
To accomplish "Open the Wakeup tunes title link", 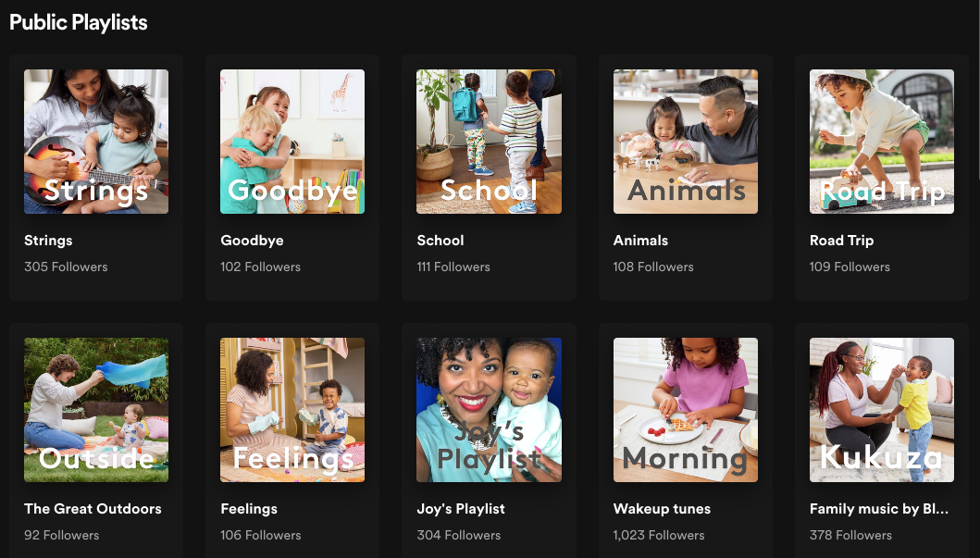I will pos(662,509).
